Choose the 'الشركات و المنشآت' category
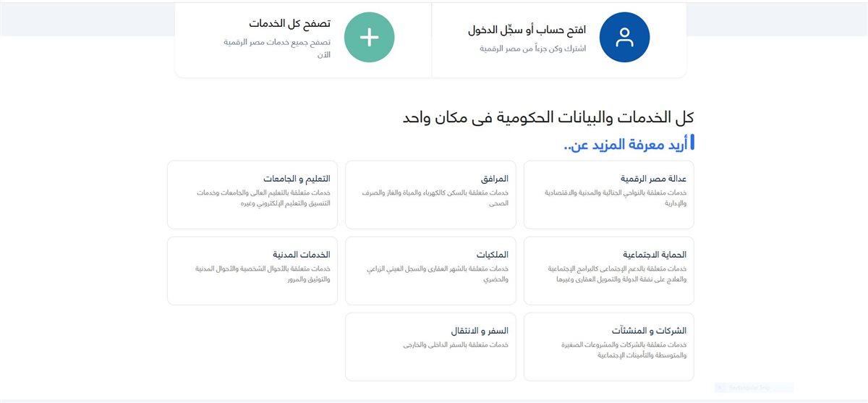868x403 pixels. pos(608,347)
